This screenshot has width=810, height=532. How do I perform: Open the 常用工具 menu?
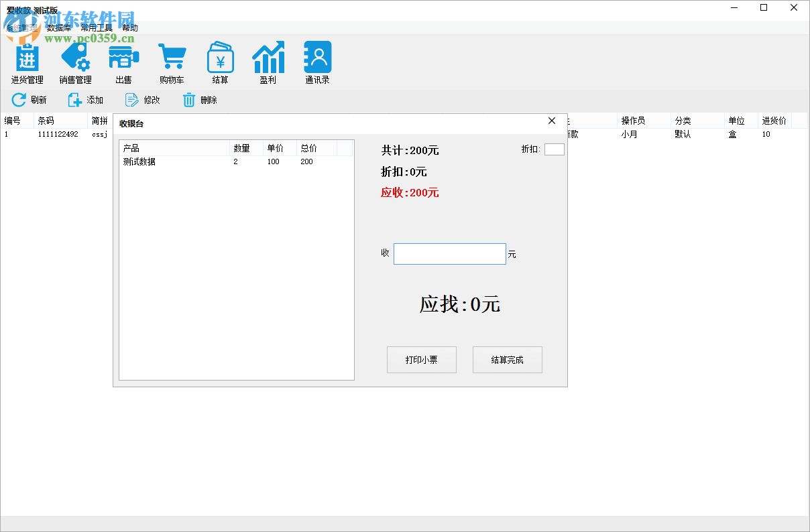click(x=95, y=27)
